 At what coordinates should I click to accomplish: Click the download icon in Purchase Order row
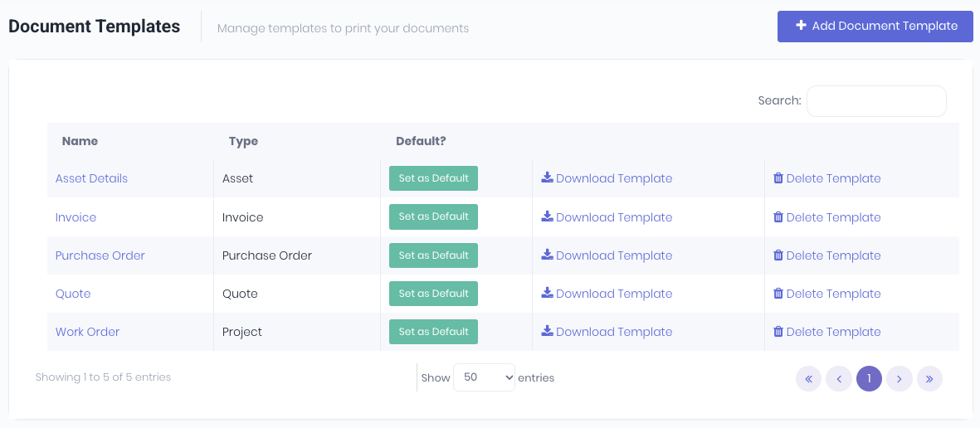pyautogui.click(x=547, y=255)
